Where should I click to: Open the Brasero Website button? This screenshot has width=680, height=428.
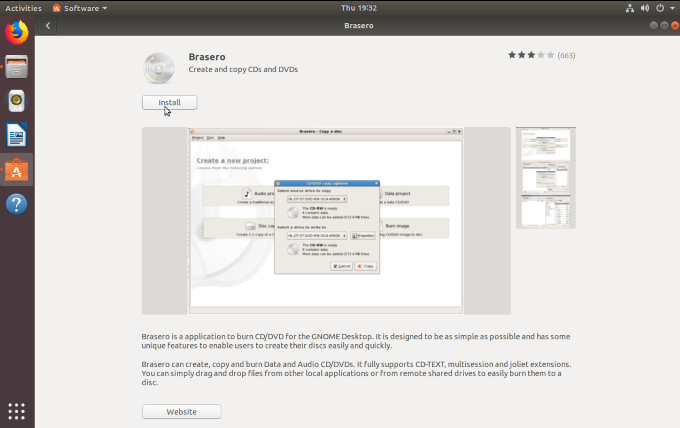click(x=181, y=412)
